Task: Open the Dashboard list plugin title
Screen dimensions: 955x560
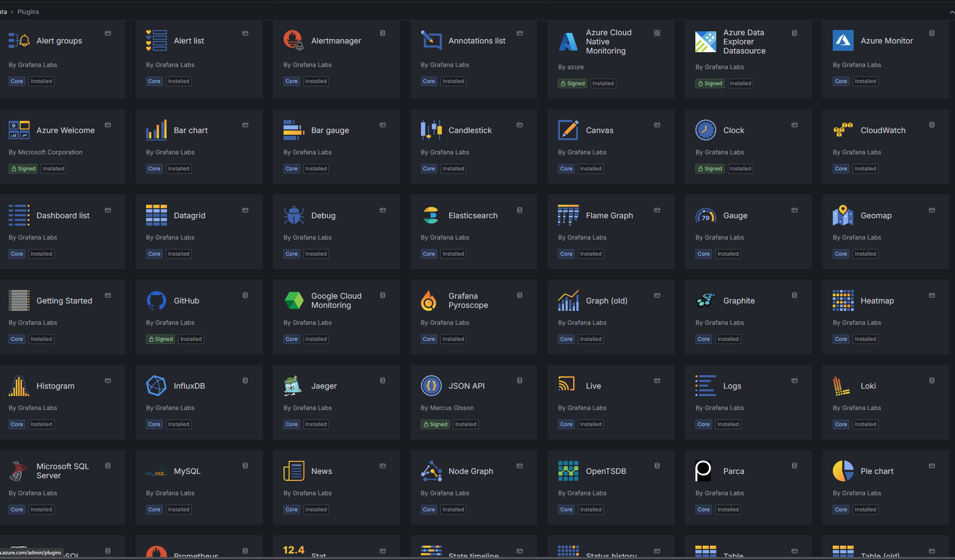Action: tap(63, 215)
